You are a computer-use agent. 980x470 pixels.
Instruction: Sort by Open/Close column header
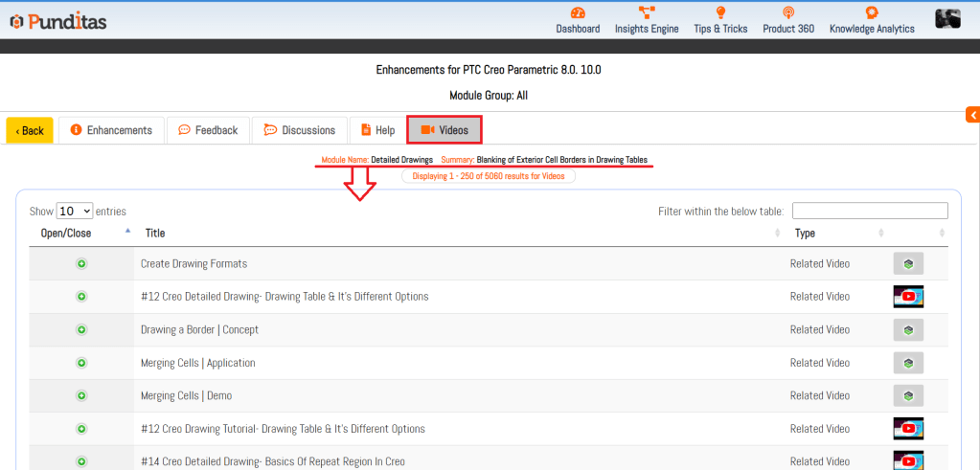(66, 233)
